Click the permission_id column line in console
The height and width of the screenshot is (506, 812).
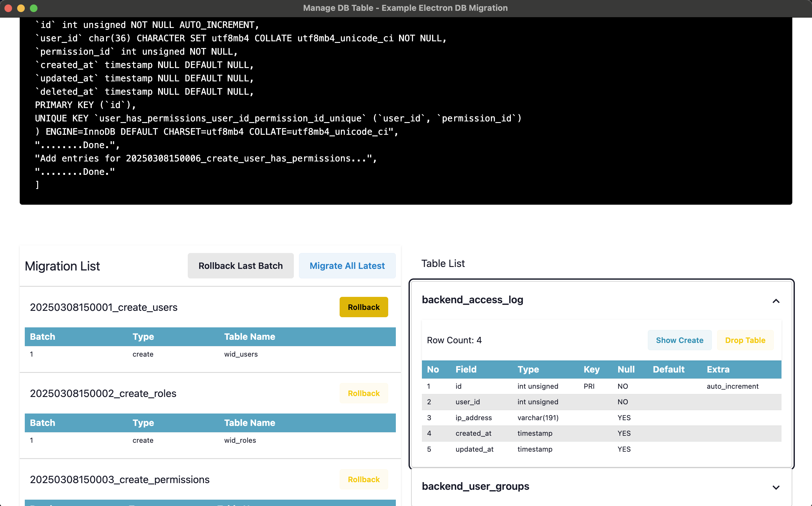(137, 51)
